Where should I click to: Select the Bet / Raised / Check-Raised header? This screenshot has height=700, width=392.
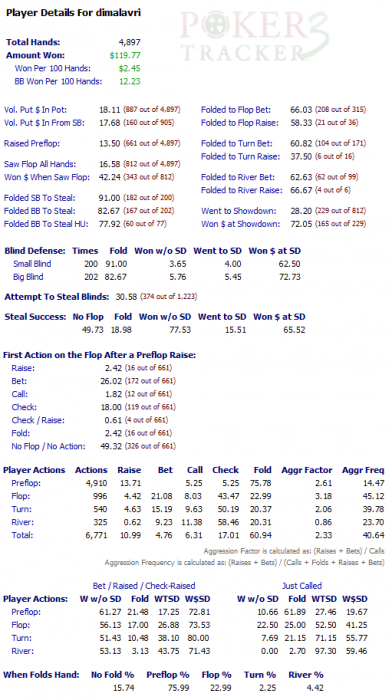coord(144,586)
